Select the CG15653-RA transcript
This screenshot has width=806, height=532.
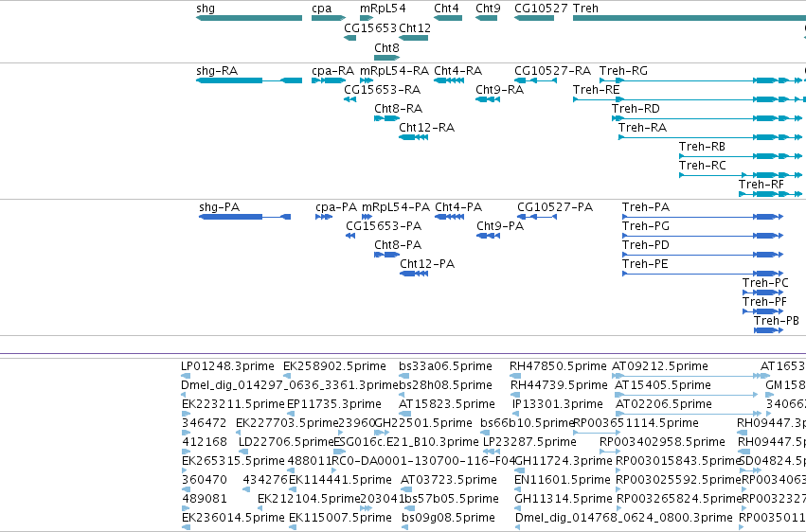pos(350,99)
